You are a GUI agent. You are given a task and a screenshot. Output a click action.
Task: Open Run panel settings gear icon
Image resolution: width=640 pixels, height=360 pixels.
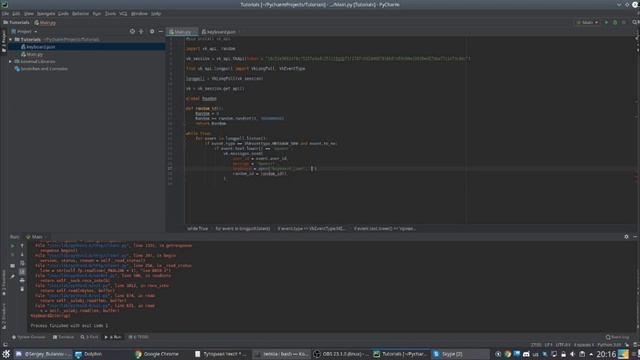coord(626,237)
